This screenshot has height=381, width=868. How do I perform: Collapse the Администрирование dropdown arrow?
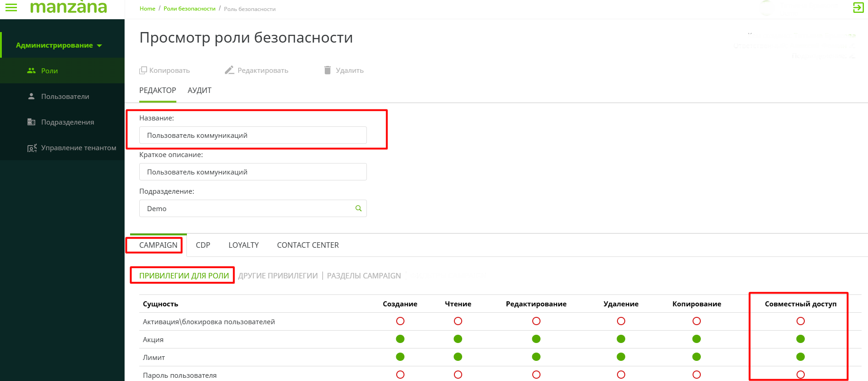click(x=99, y=45)
